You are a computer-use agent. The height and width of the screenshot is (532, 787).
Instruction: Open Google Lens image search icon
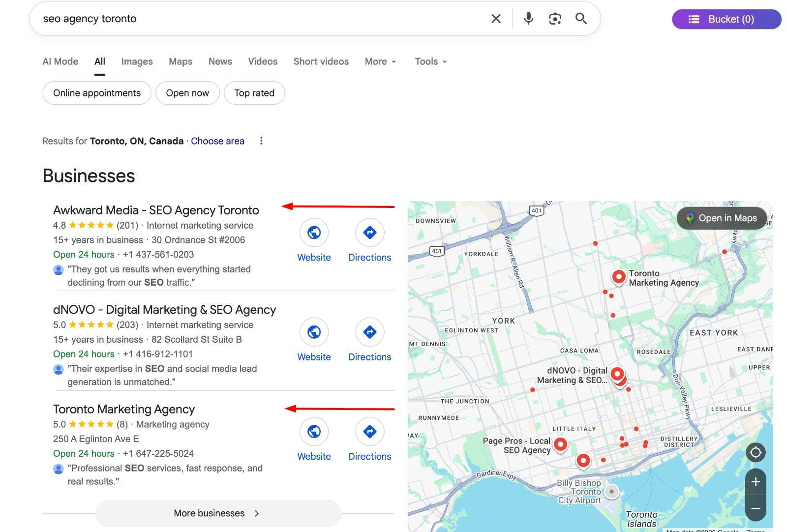[555, 19]
